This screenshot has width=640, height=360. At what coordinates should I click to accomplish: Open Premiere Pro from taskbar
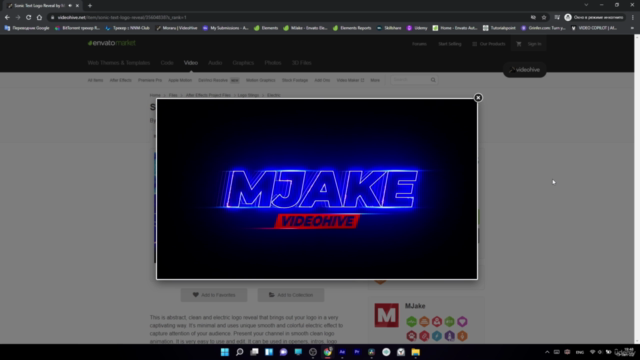coord(357,352)
